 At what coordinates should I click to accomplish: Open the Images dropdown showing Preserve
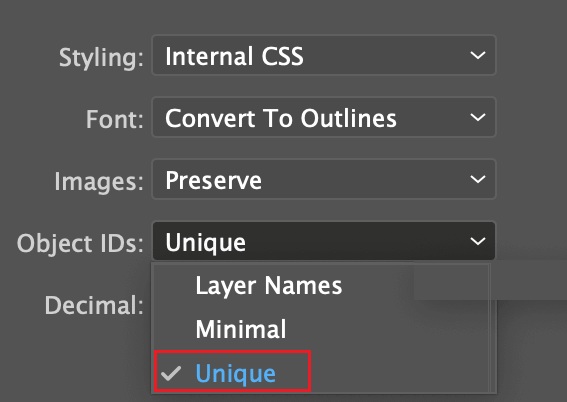324,180
